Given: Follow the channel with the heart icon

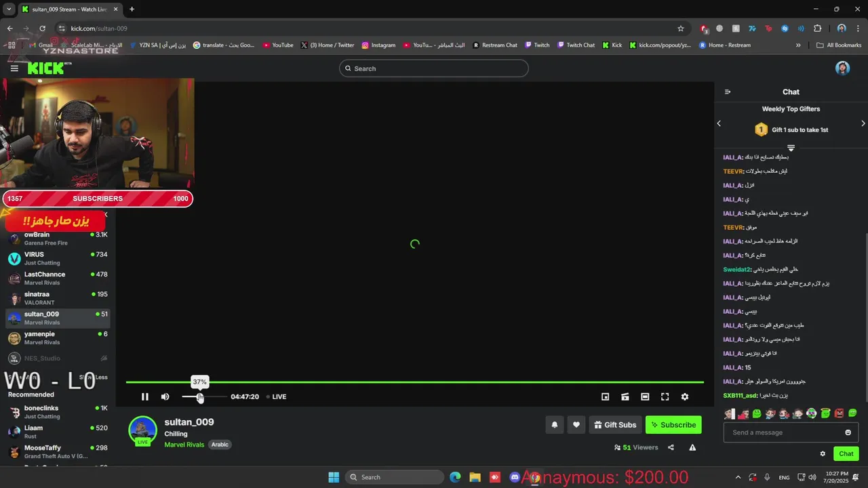Looking at the screenshot, I should click(x=576, y=425).
